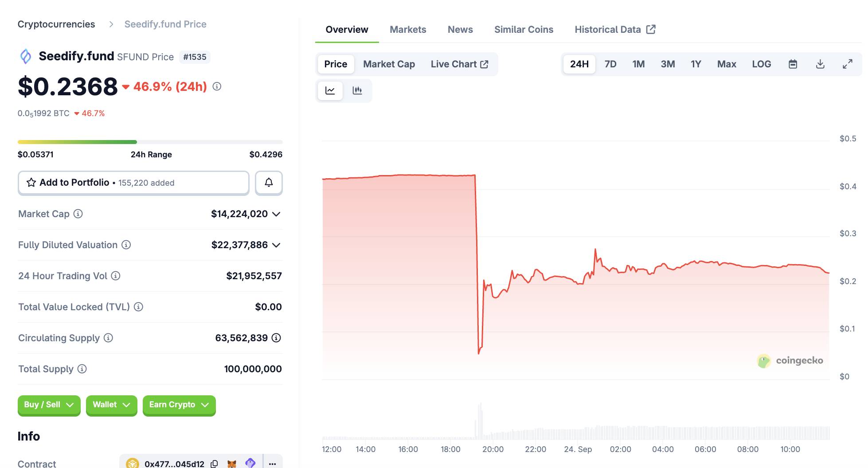
Task: Click the MetaMask fox icon
Action: [232, 464]
